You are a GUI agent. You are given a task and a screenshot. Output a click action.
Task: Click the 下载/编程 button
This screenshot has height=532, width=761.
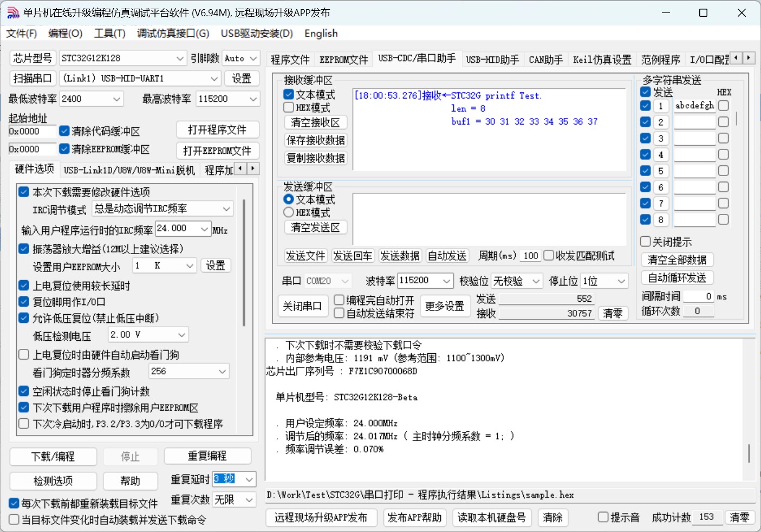[53, 457]
